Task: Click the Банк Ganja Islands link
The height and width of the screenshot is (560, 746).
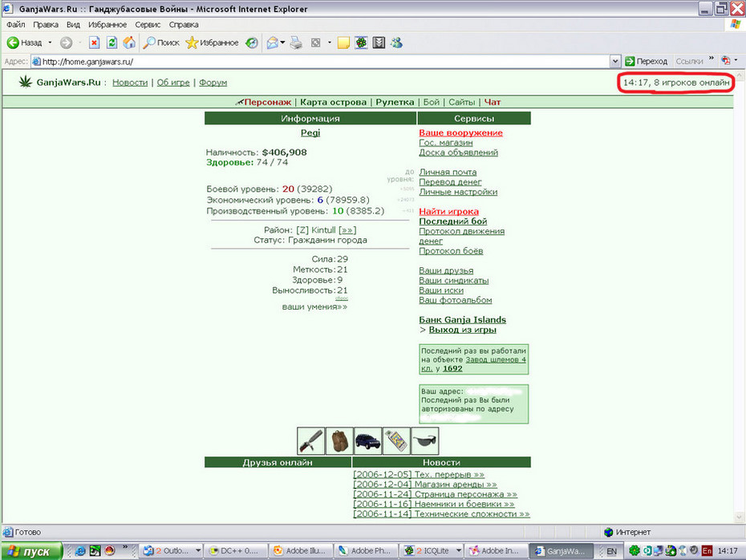Action: pyautogui.click(x=463, y=320)
